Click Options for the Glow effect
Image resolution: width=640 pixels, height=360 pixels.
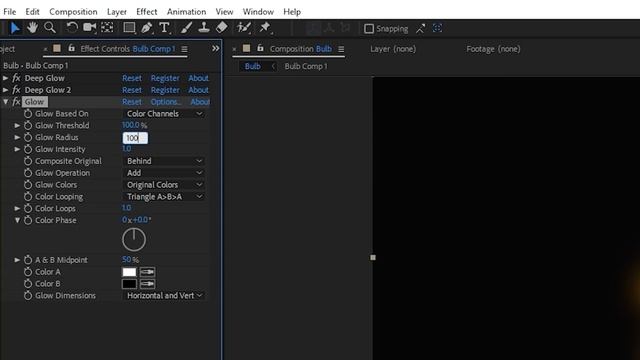click(x=165, y=102)
